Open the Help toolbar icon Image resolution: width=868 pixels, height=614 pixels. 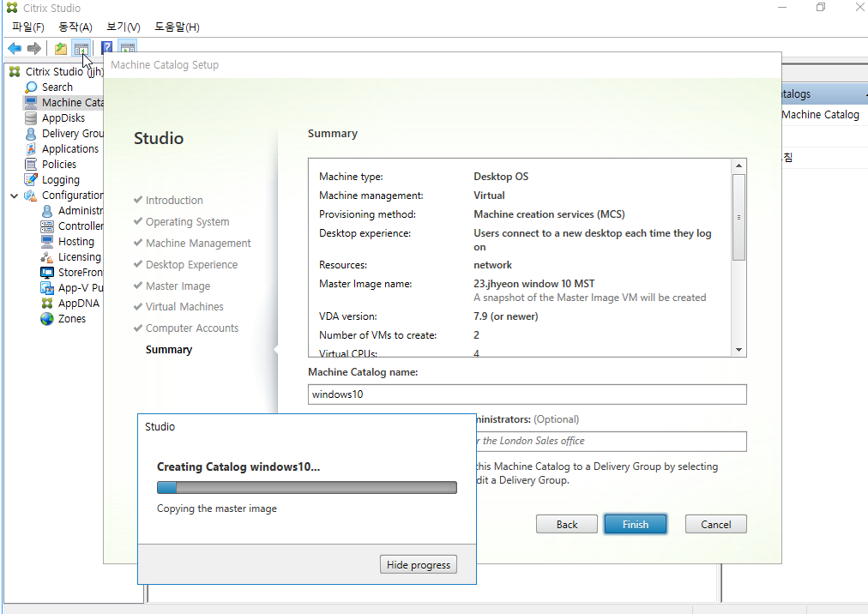(107, 48)
